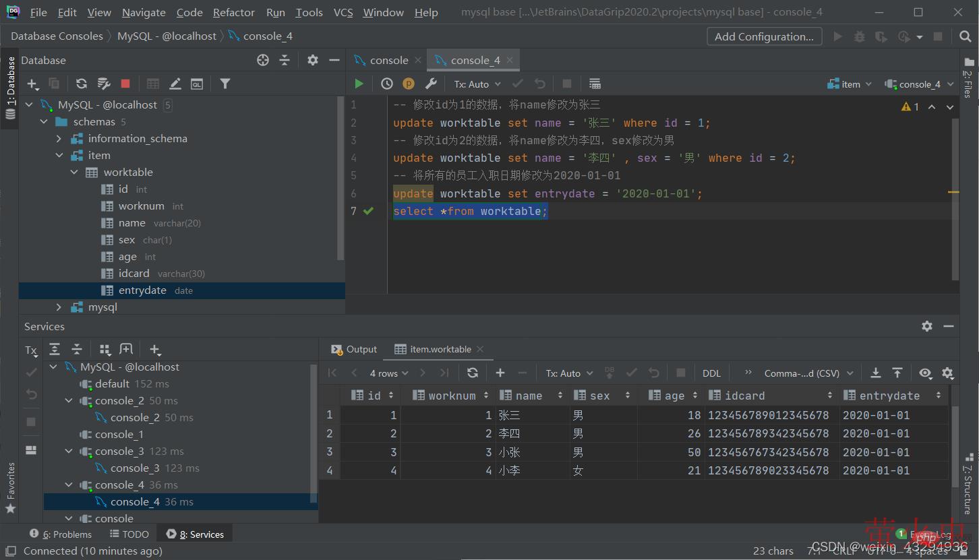Toggle the result view eye icon
Image resolution: width=979 pixels, height=560 pixels.
[x=925, y=373]
